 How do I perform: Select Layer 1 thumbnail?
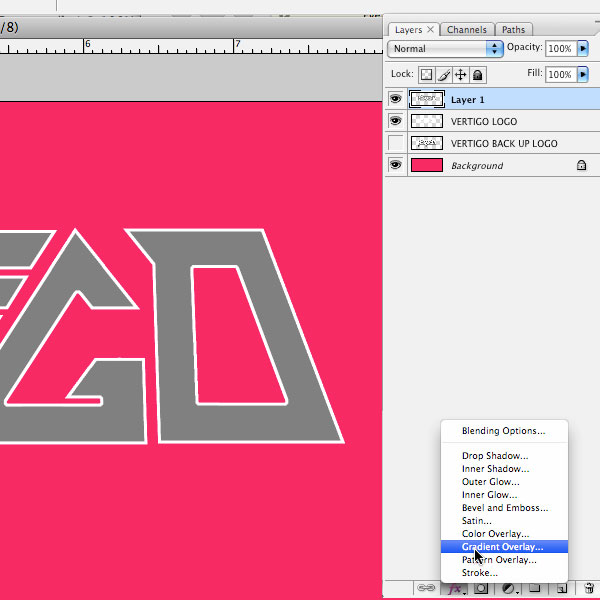click(x=427, y=99)
